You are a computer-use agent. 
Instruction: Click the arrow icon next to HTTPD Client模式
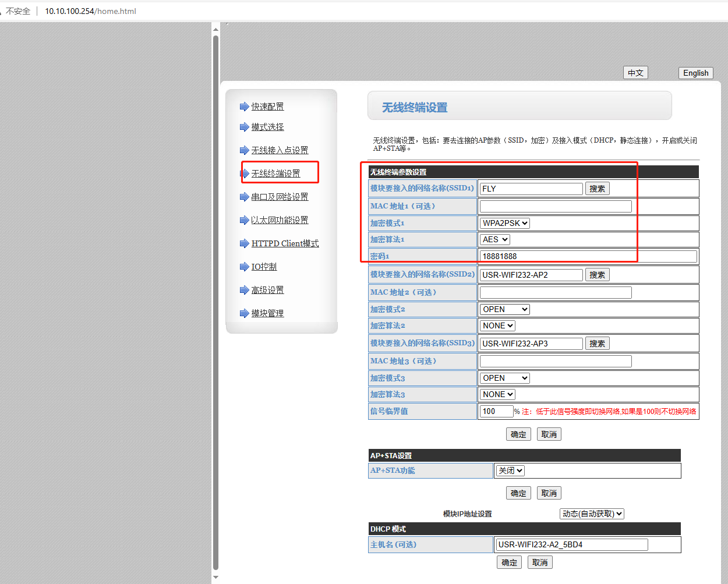(244, 243)
